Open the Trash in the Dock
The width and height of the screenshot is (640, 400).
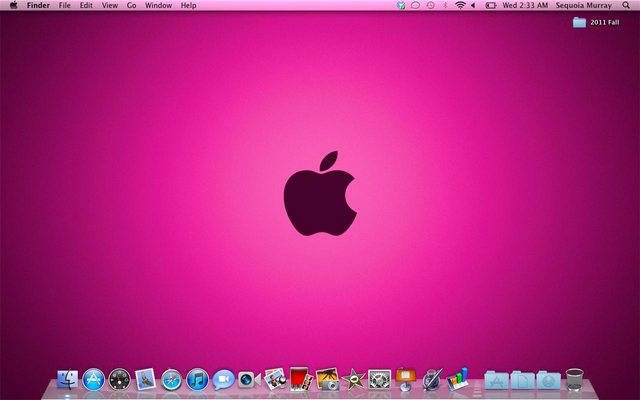[575, 380]
